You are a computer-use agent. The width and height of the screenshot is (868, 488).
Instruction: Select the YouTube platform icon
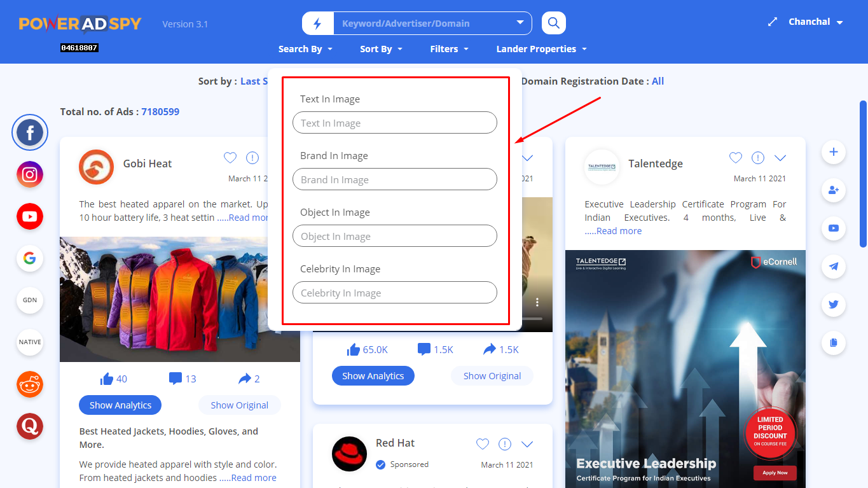tap(30, 216)
